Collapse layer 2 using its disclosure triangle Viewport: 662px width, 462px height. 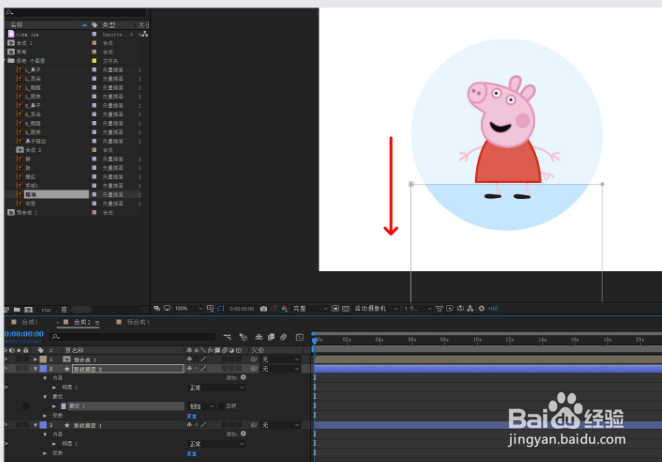point(35,369)
